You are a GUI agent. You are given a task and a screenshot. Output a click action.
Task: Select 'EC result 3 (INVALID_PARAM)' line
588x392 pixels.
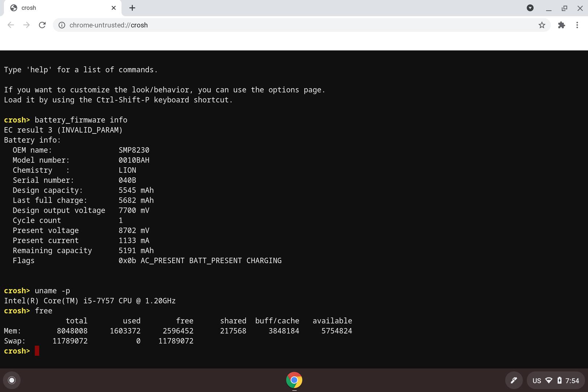point(63,130)
